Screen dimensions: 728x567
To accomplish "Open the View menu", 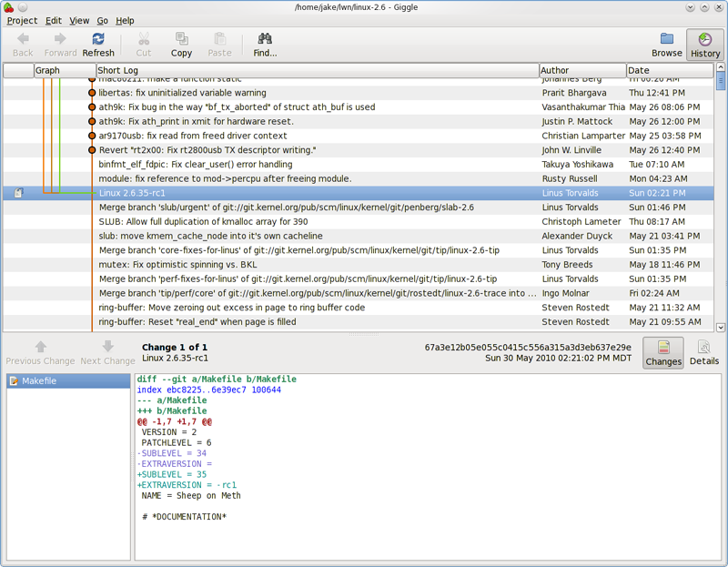I will (79, 20).
